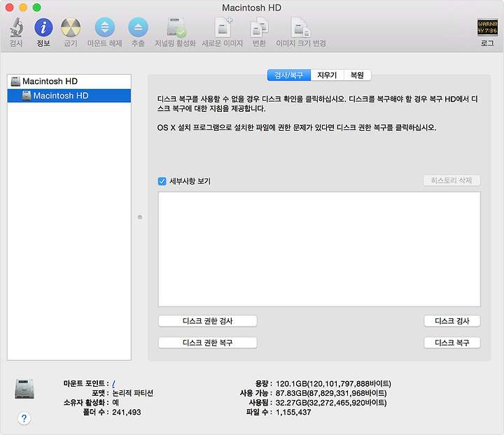Click the 굽기 burn disc icon

(71, 27)
